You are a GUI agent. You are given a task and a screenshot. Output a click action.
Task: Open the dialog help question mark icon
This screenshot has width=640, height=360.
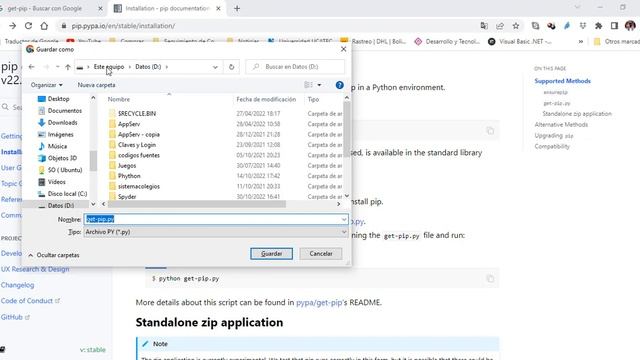[339, 85]
